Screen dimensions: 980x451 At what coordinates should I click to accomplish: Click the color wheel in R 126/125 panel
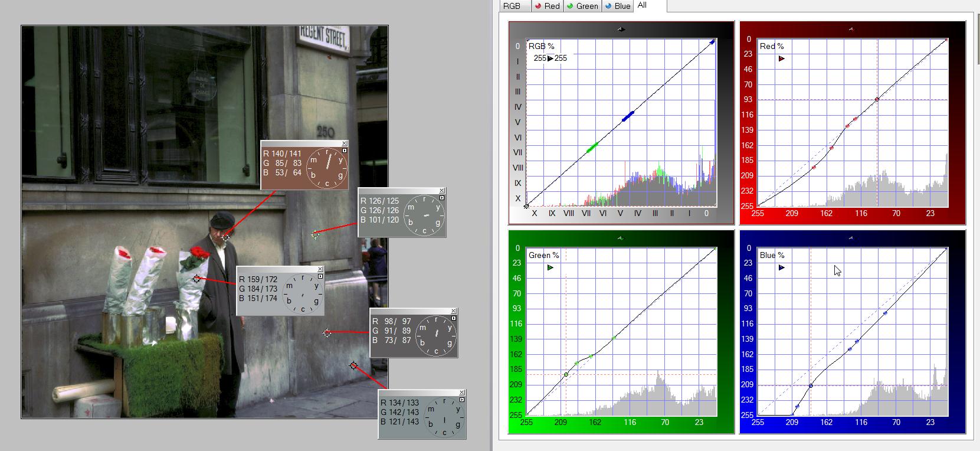click(x=424, y=215)
